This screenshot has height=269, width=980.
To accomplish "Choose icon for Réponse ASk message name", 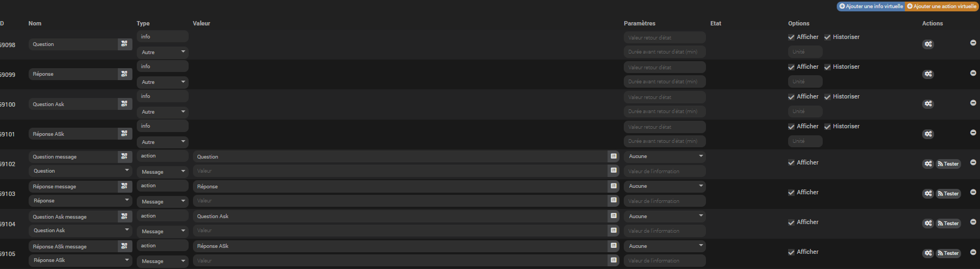I will [125, 246].
